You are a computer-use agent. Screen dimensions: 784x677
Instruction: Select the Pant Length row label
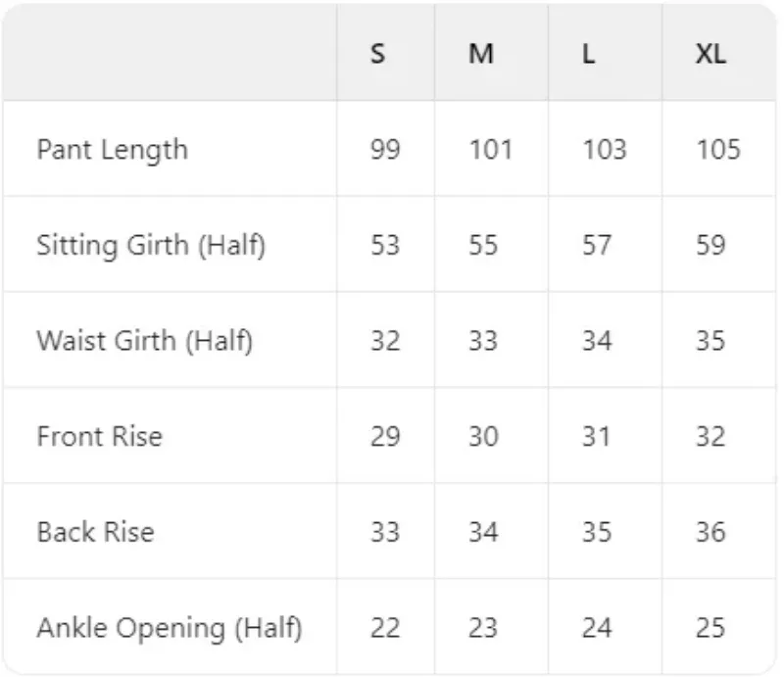pos(112,150)
